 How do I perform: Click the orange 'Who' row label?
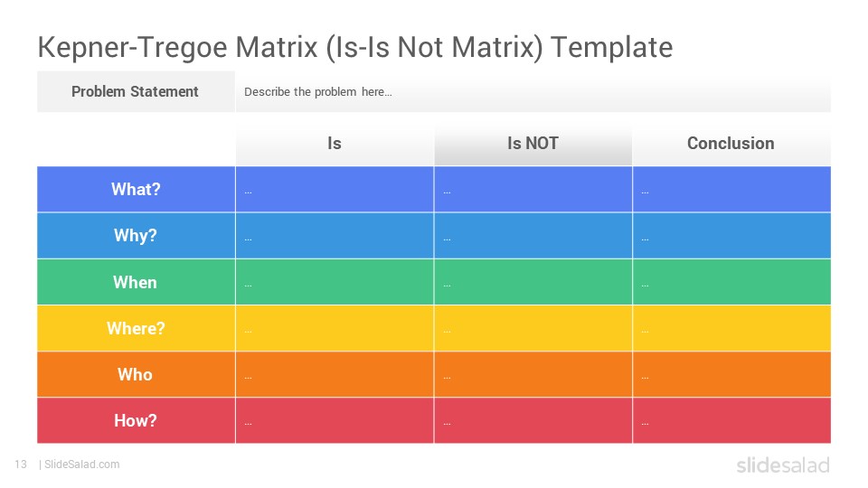coord(136,374)
